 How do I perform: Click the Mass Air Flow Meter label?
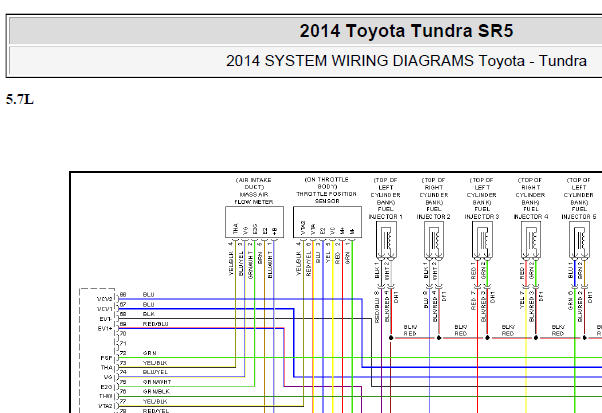(254, 191)
